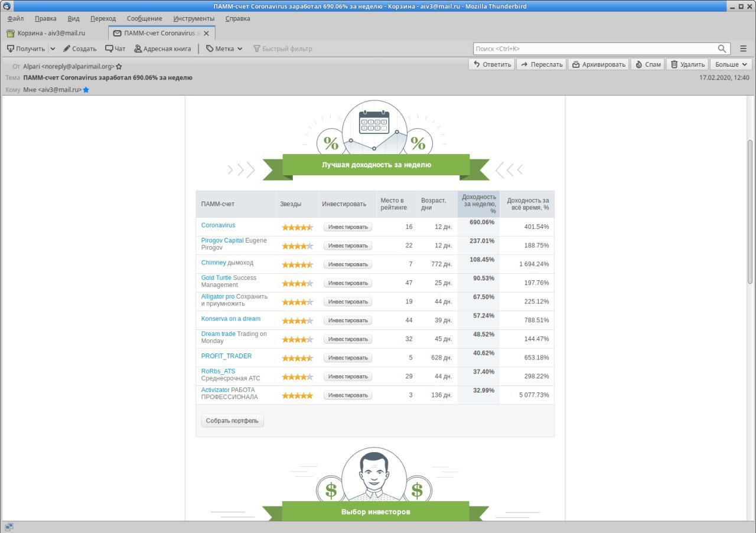Open the Konserva on a dream link

(x=231, y=319)
